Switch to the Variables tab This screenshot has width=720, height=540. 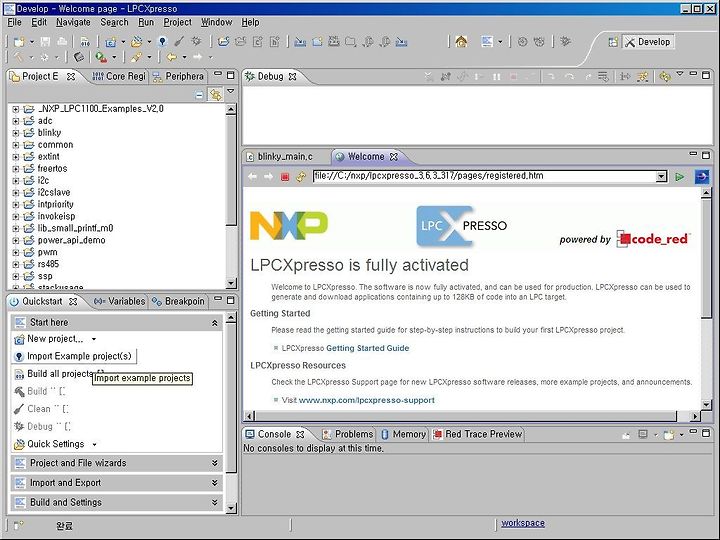pyautogui.click(x=119, y=301)
